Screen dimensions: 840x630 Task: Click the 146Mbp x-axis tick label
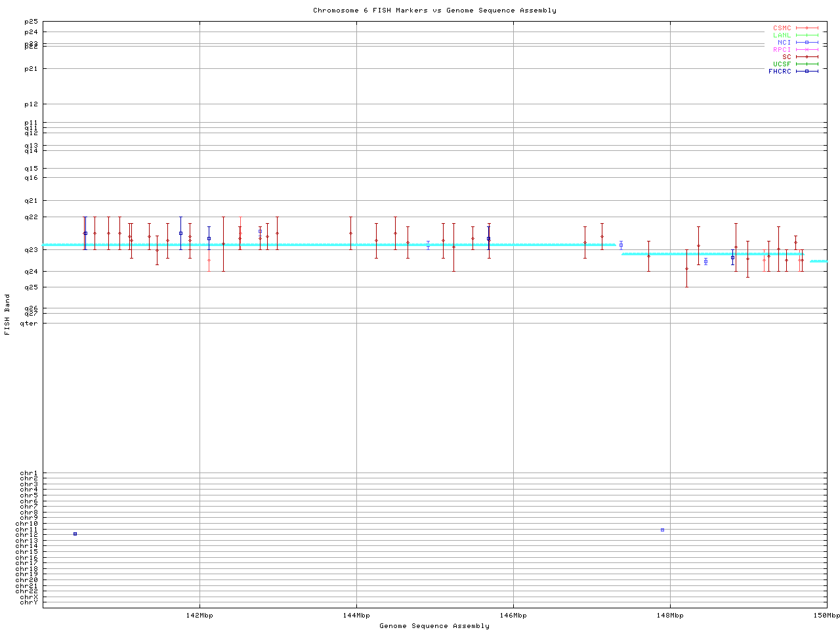(513, 616)
